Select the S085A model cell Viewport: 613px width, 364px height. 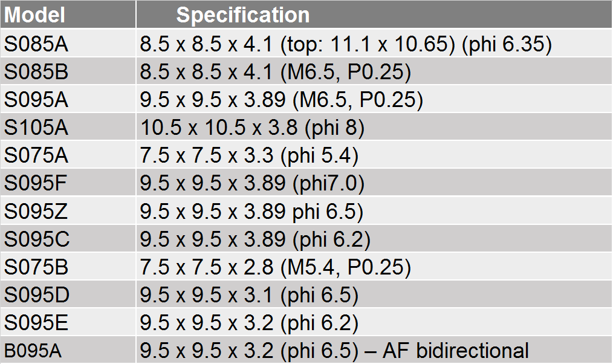click(68, 43)
